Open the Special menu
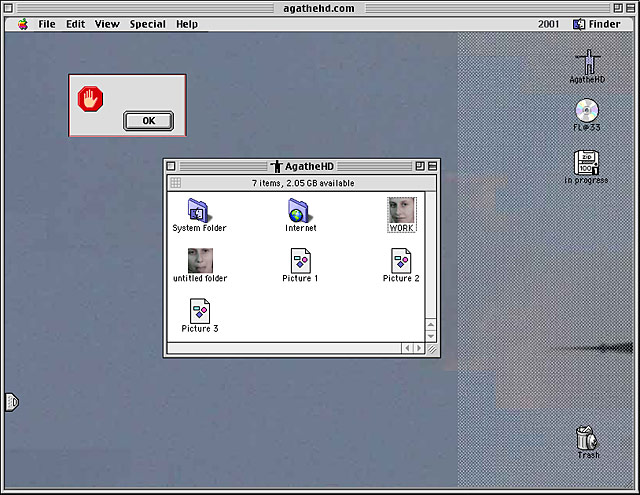Screen dimensions: 640x495 click(148, 24)
